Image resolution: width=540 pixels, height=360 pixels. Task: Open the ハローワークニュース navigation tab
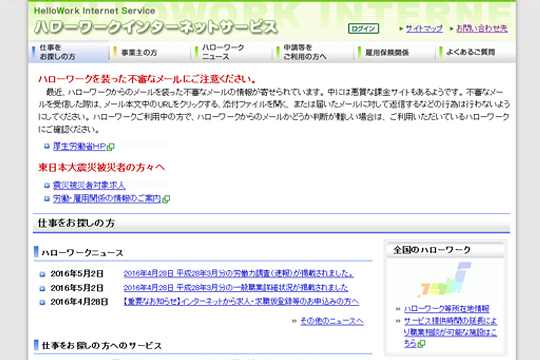click(231, 52)
